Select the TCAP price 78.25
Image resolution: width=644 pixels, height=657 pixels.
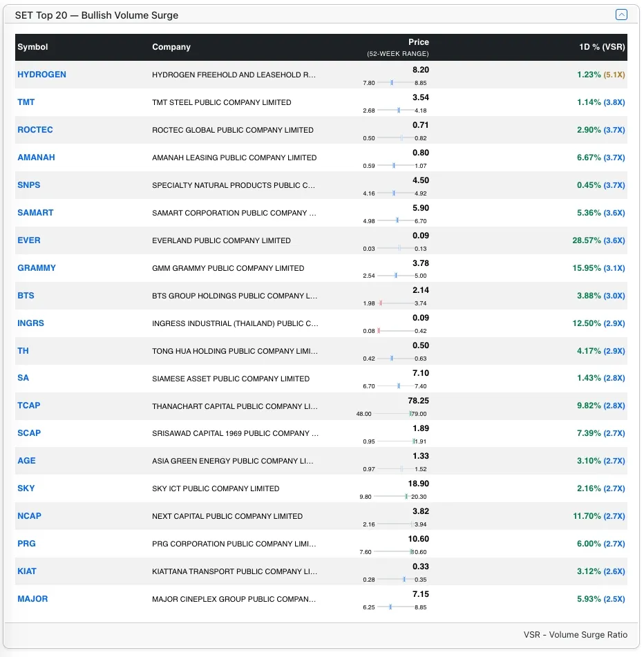coord(418,401)
